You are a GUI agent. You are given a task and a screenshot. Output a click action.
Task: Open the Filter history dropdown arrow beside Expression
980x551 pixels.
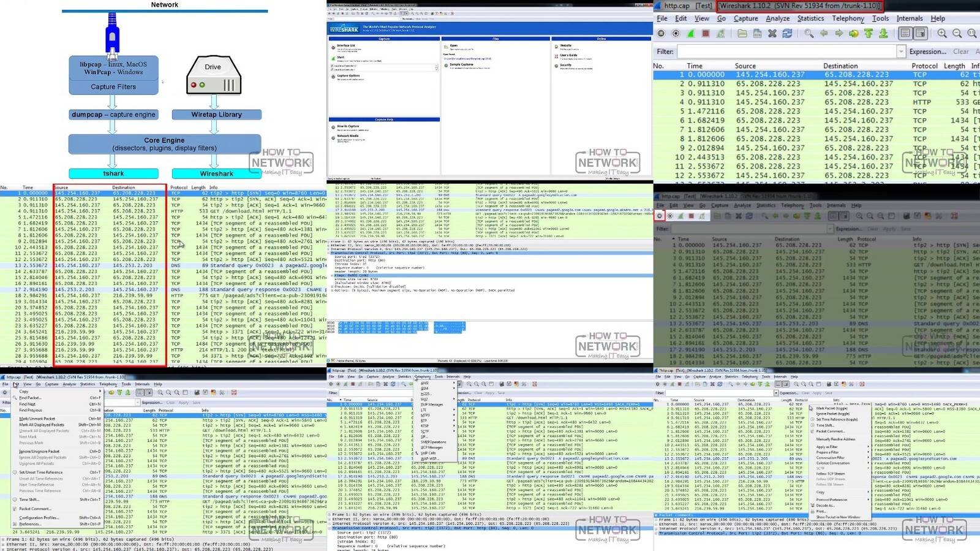901,52
